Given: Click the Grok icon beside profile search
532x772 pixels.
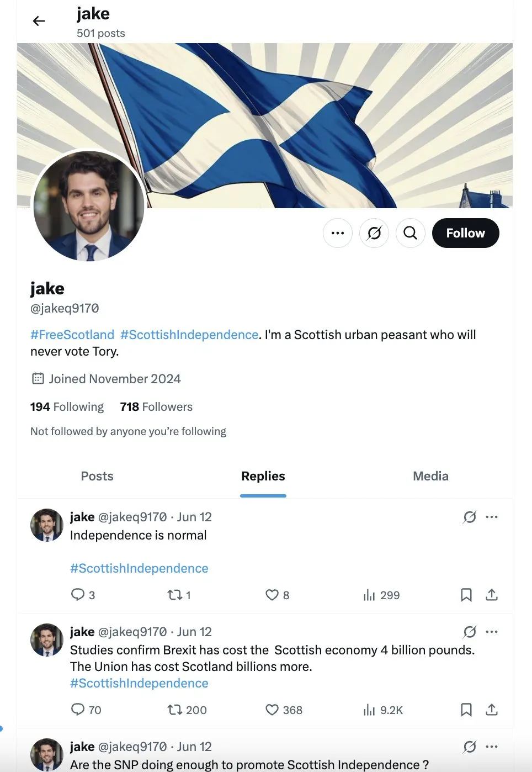Looking at the screenshot, I should click(374, 233).
